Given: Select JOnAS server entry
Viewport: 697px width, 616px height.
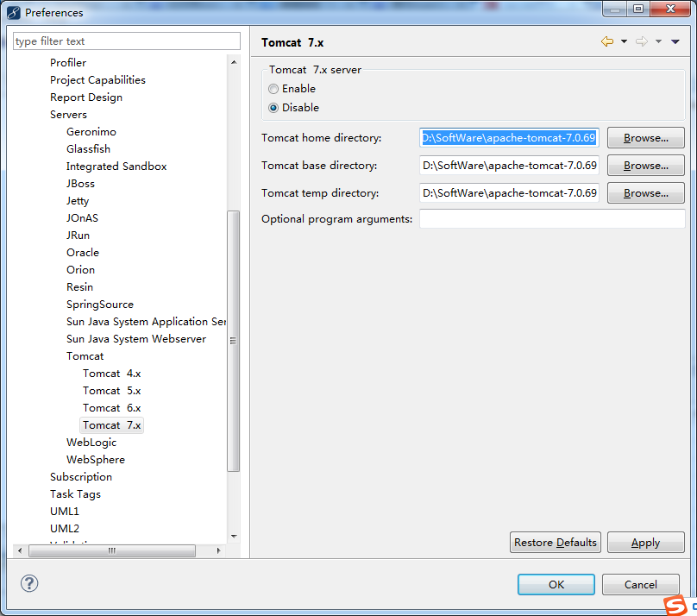Looking at the screenshot, I should point(82,218).
